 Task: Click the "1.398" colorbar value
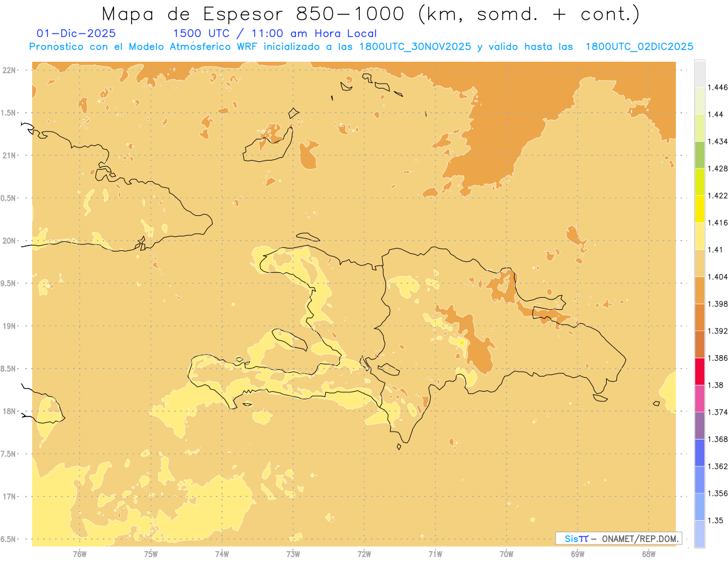(x=718, y=304)
